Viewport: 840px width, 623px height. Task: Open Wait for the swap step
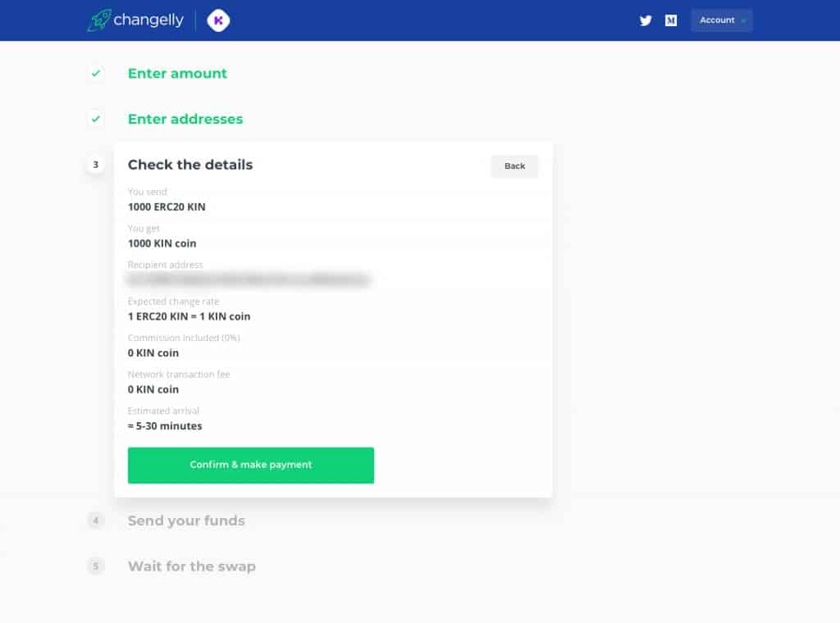192,566
